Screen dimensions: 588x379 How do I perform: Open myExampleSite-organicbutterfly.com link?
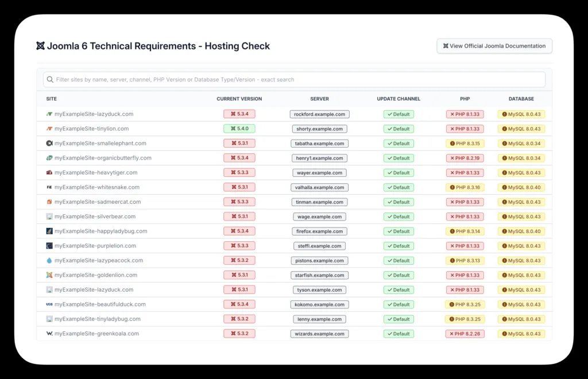103,158
